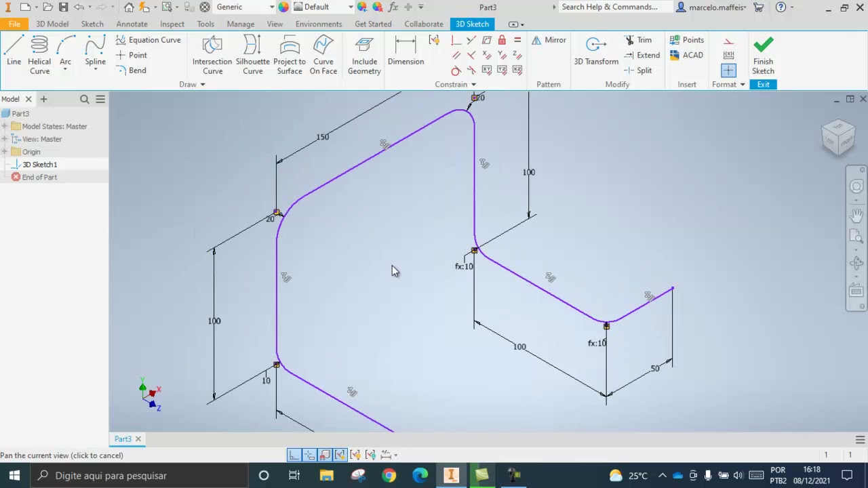Click Include Geometry tool
Image resolution: width=868 pixels, height=488 pixels.
[364, 55]
